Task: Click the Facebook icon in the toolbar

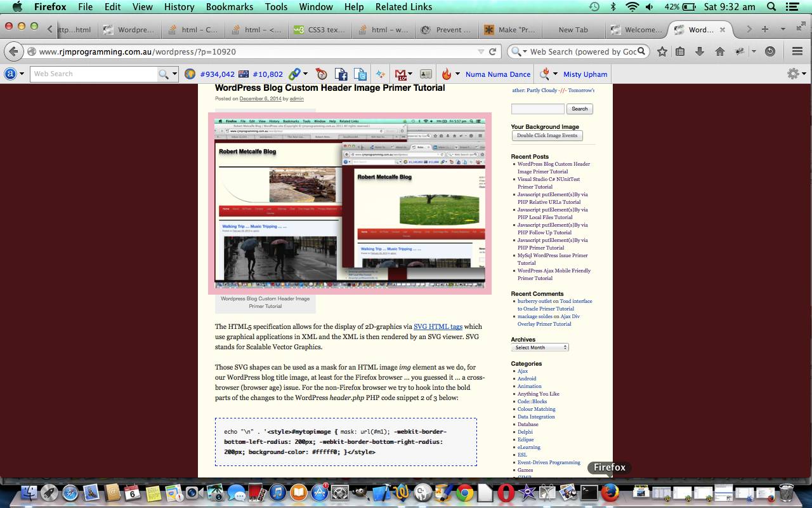Action: (341, 74)
